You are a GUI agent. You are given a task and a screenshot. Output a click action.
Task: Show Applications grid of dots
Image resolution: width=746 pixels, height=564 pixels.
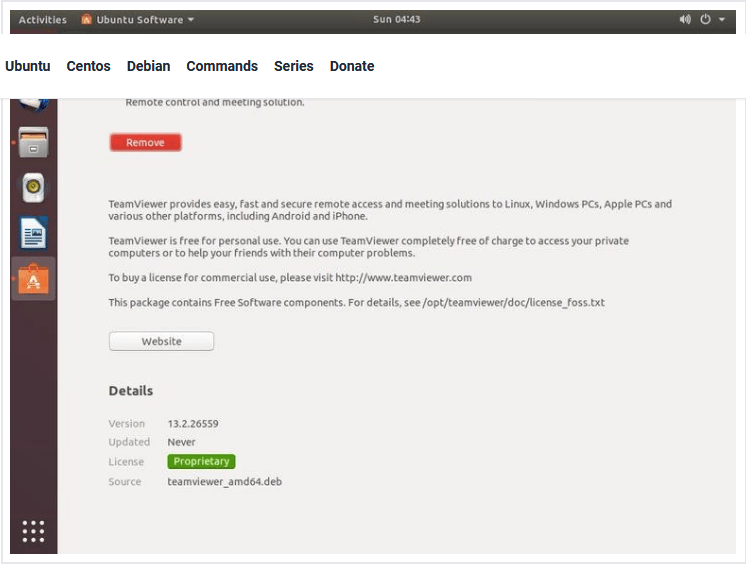(x=33, y=531)
